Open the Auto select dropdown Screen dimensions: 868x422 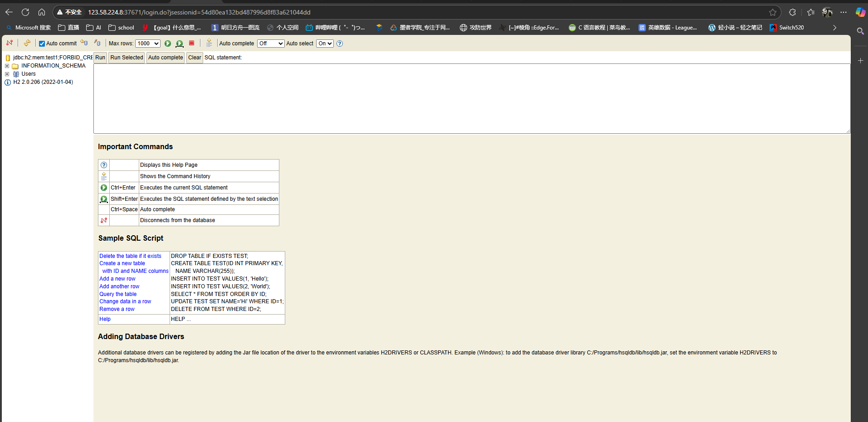pos(324,43)
